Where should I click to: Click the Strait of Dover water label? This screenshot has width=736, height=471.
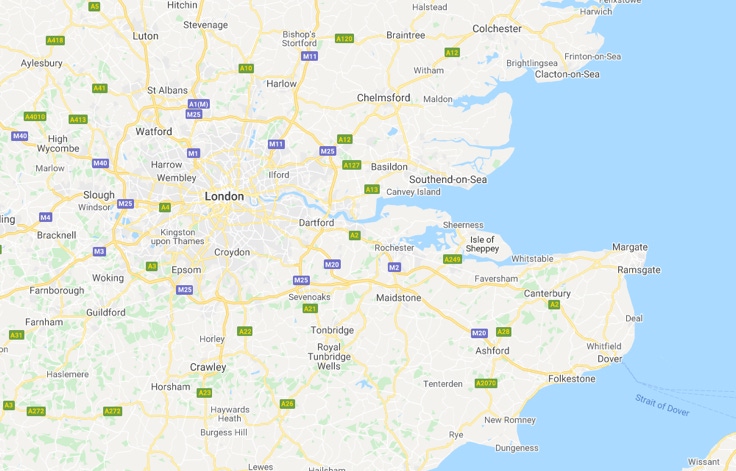(x=662, y=405)
